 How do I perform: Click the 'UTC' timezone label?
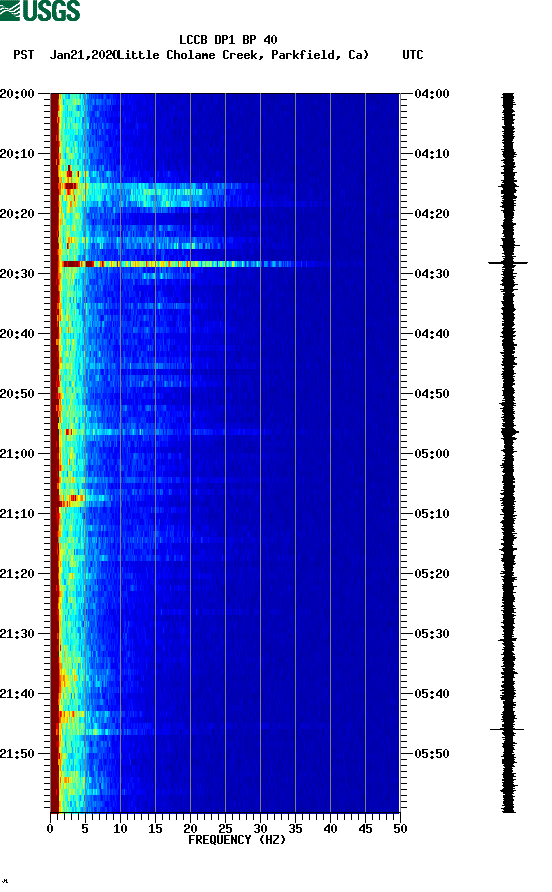(413, 55)
